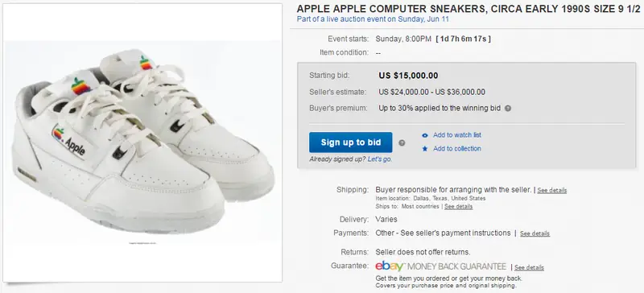Click the Sign up to bid button
644x293 pixels.
tap(350, 142)
